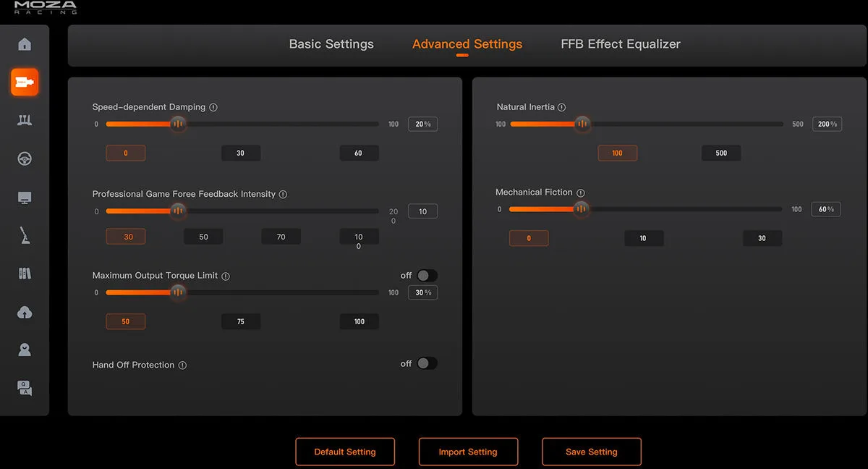This screenshot has height=469, width=868.
Task: Enable the Maximum Output Torque Limit switch
Action: [x=427, y=276]
